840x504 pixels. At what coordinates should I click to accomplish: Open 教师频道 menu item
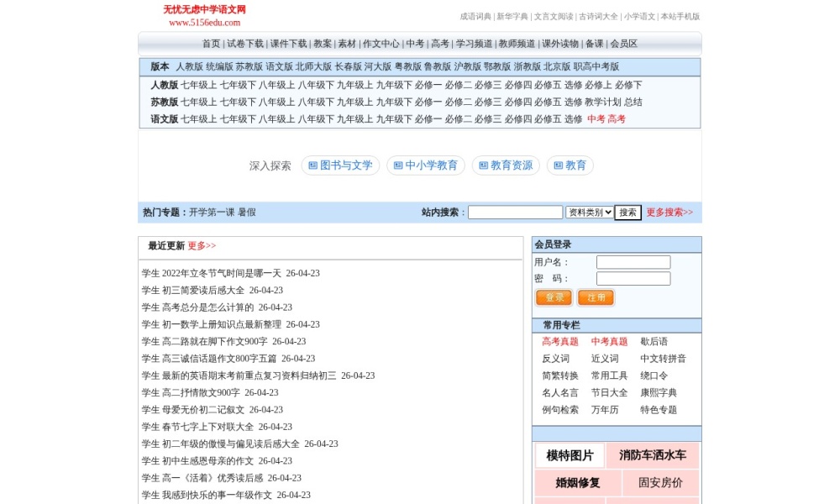(517, 44)
